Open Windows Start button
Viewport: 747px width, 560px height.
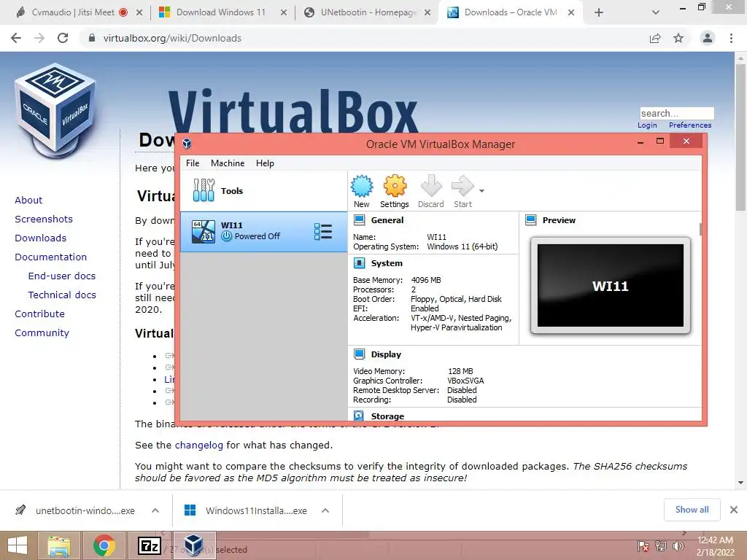[18, 545]
